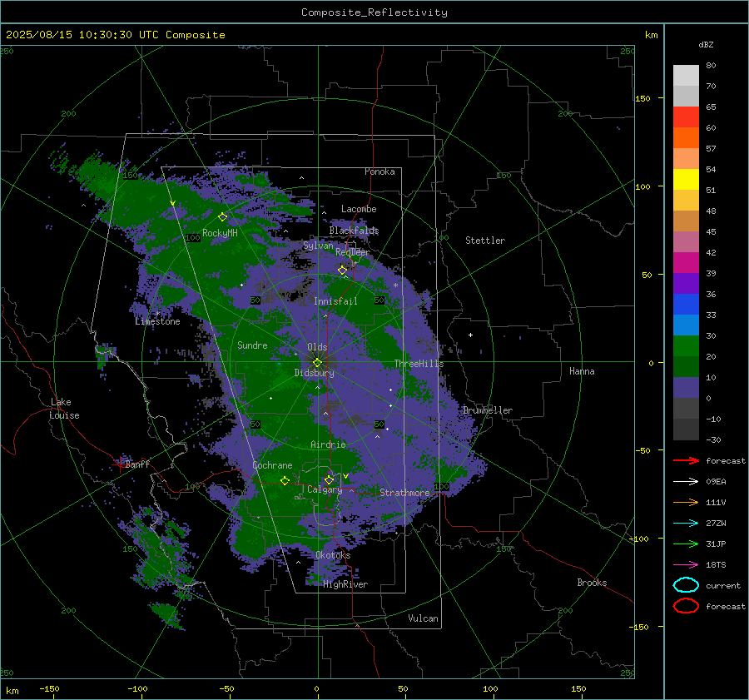This screenshot has width=749, height=700.
Task: Click the Composite_Reflectivity title
Action: 374,12
